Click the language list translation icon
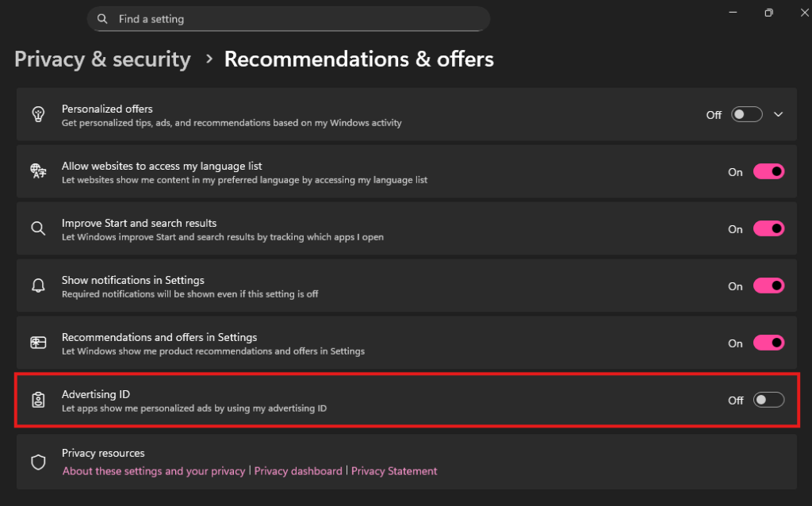The image size is (812, 506). click(38, 171)
